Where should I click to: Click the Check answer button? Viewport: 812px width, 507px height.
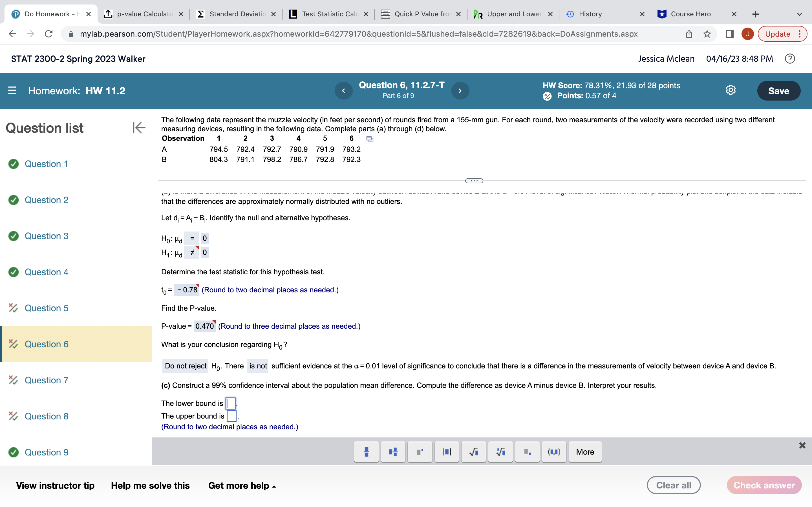764,485
